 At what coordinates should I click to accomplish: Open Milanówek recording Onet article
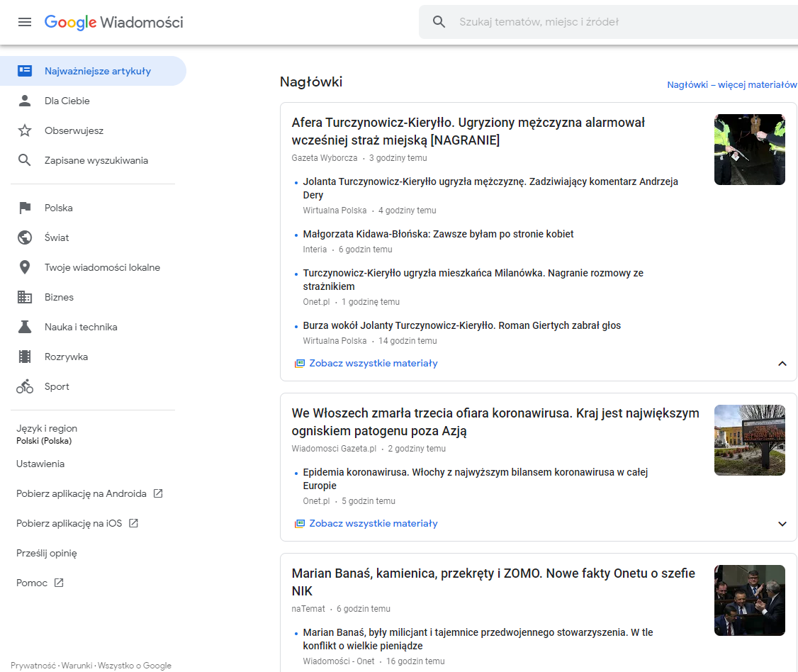coord(473,279)
